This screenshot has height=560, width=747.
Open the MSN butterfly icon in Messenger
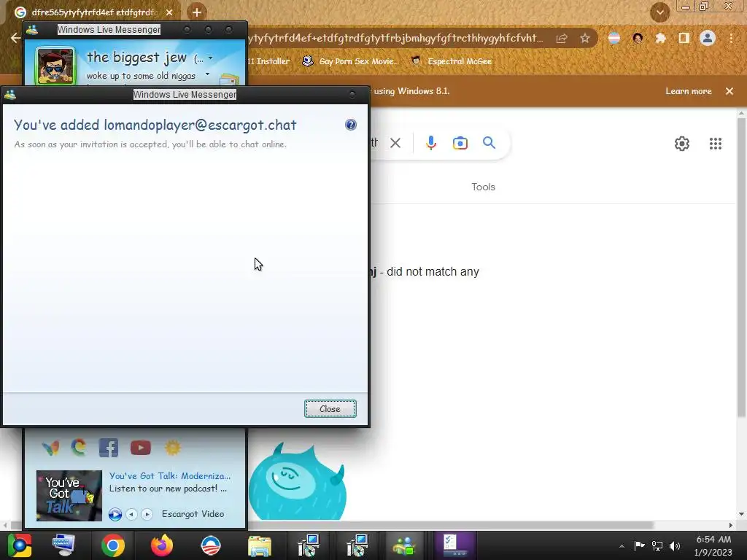[x=50, y=448]
